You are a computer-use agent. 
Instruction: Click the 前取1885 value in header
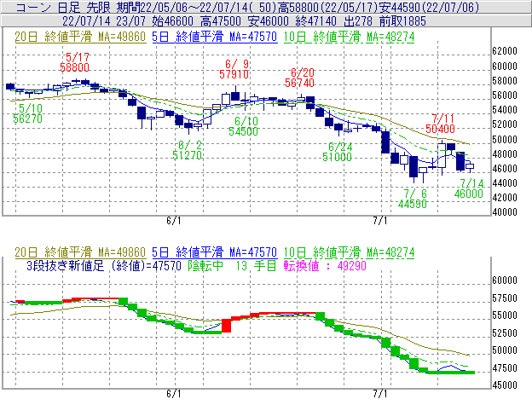click(x=402, y=21)
